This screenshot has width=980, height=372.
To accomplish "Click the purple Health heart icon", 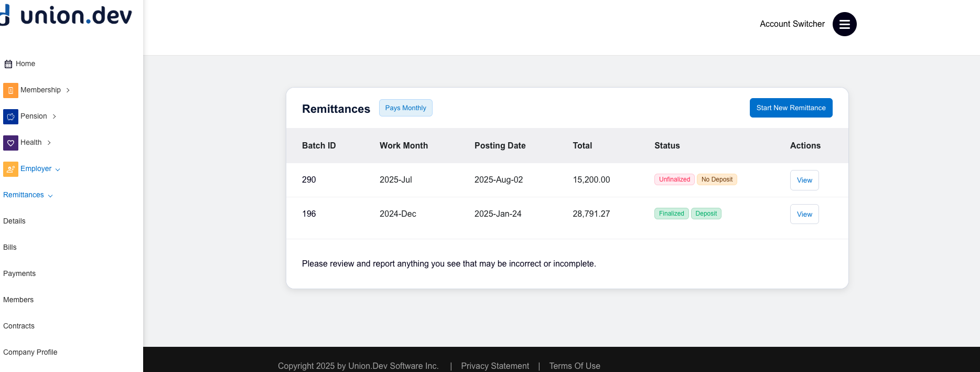I will click(x=10, y=143).
